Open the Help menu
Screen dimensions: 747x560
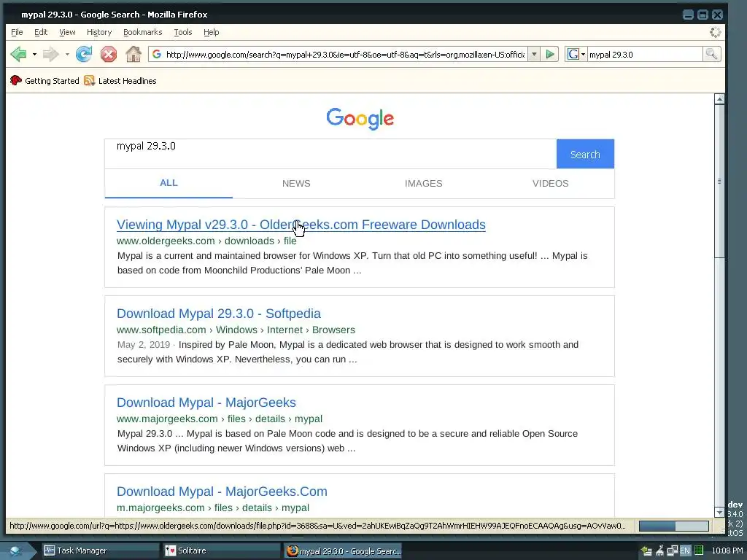[x=211, y=32]
